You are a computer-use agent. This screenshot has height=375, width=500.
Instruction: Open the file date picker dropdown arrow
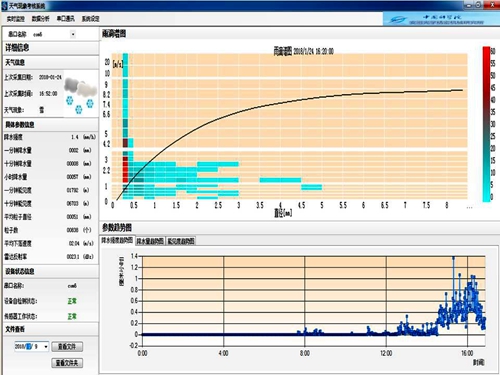(46, 347)
